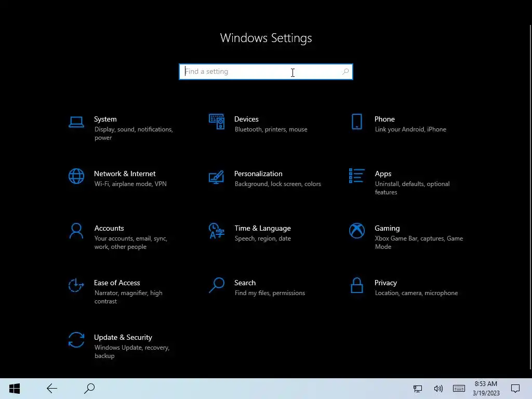The height and width of the screenshot is (399, 532).
Task: Open the Personalization title
Action: 258,174
